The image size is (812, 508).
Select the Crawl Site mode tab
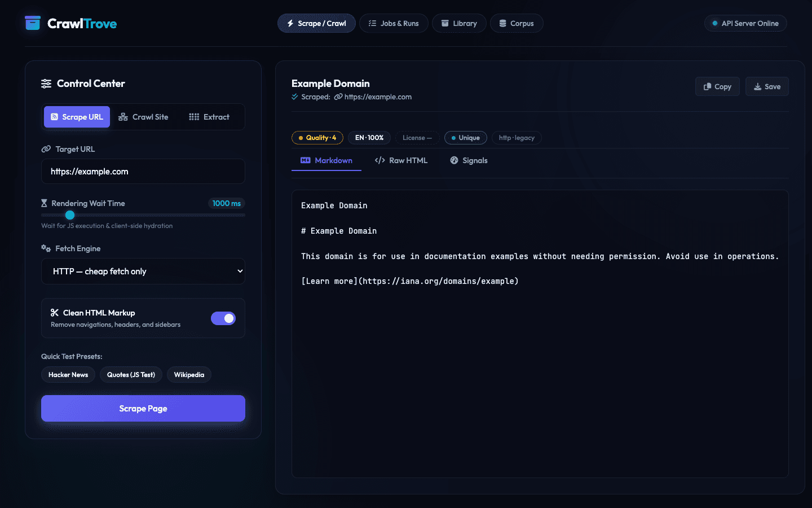tap(143, 117)
